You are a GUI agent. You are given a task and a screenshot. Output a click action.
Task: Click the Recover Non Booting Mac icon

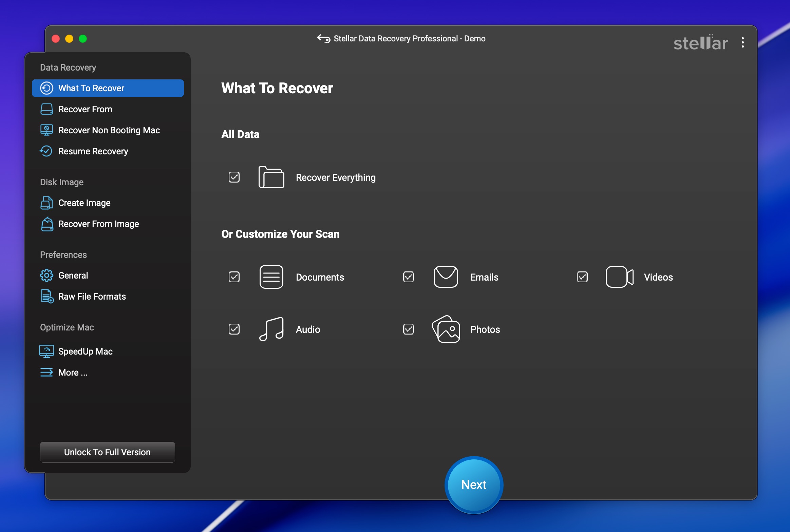(x=47, y=130)
